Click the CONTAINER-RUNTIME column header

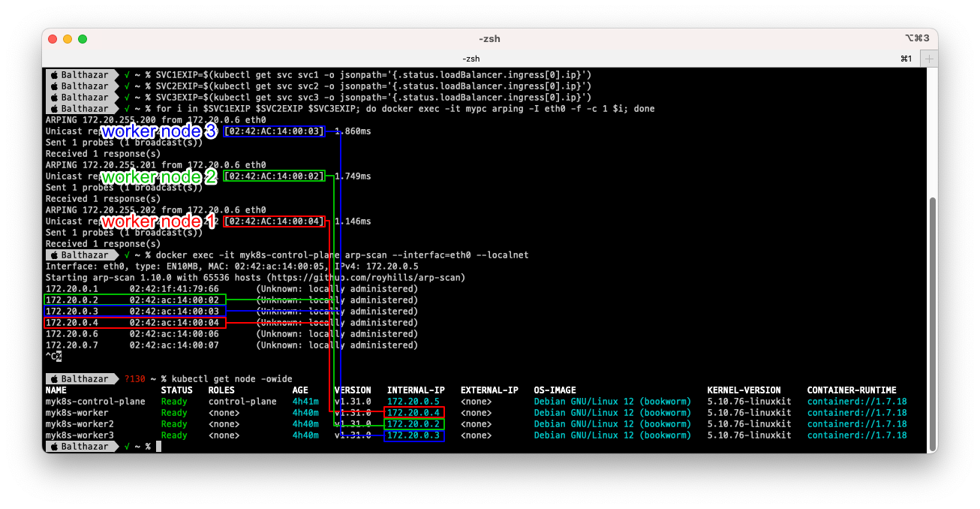pyautogui.click(x=852, y=390)
